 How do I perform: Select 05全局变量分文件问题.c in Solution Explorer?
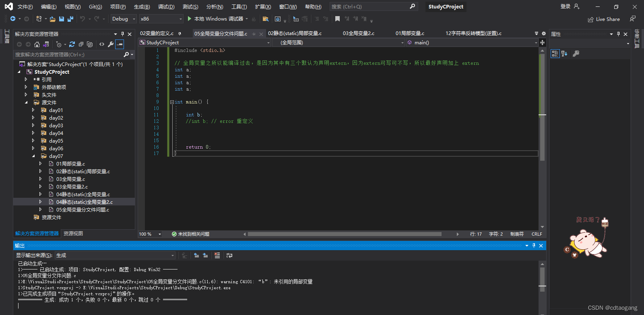pyautogui.click(x=83, y=209)
